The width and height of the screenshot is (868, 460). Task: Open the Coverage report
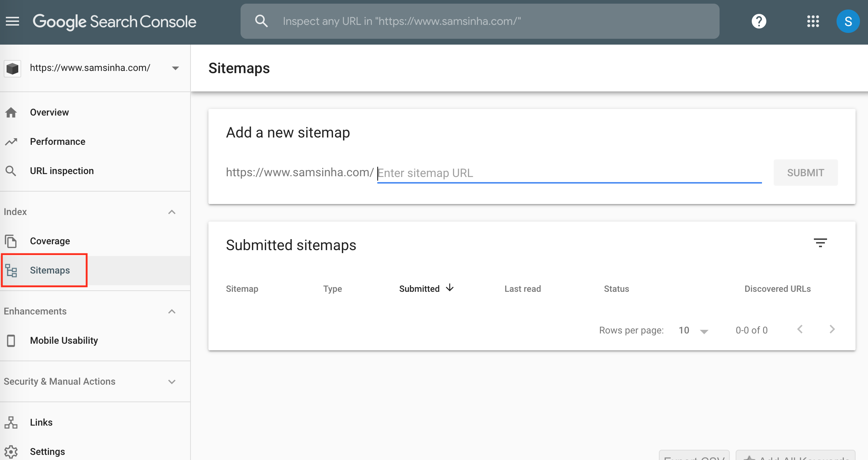click(x=95, y=241)
